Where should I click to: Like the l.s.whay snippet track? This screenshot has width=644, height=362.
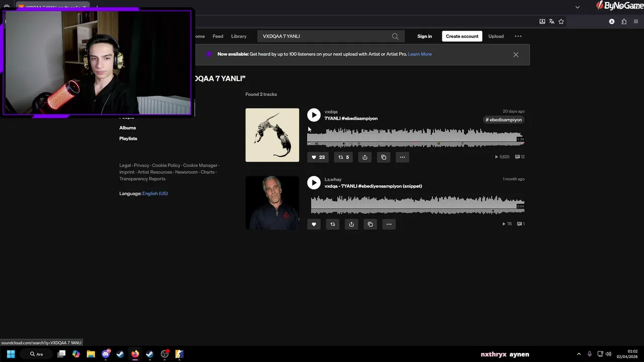[x=313, y=224]
